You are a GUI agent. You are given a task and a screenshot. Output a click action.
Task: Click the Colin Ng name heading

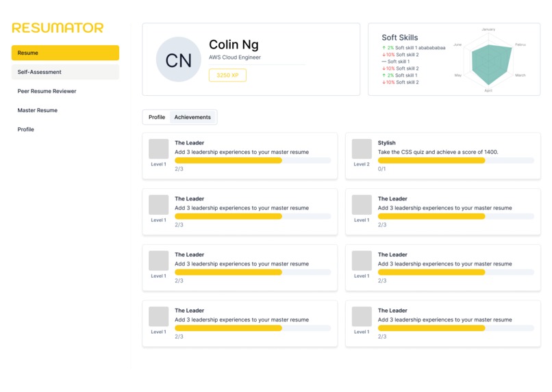pyautogui.click(x=234, y=44)
